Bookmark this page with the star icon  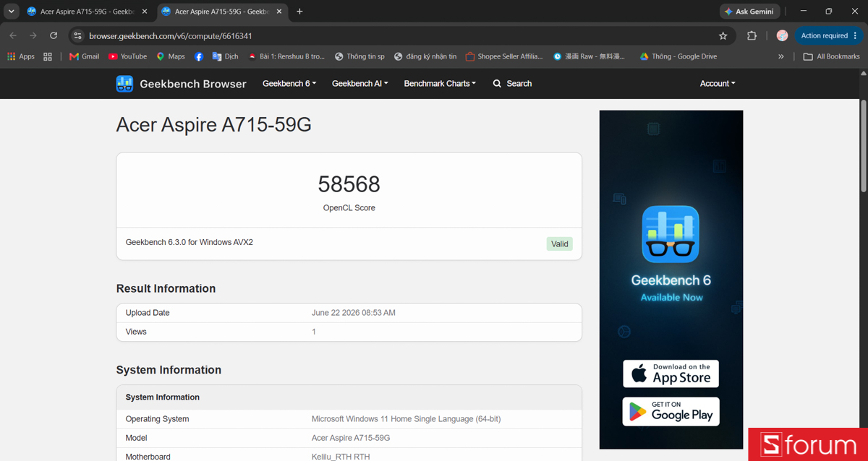coord(723,35)
